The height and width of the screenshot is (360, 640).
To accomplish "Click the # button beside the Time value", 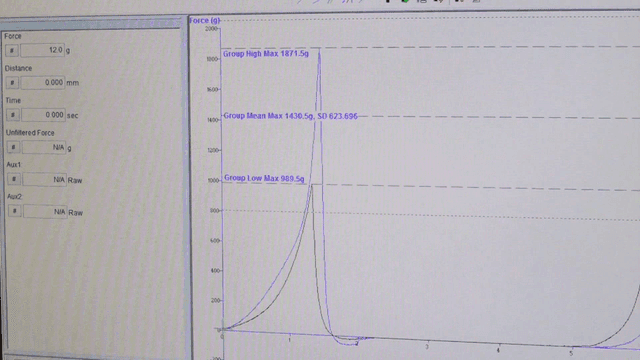I will click(x=13, y=115).
